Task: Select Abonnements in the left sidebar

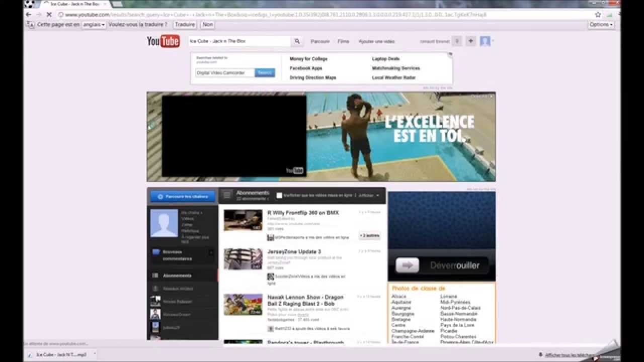Action: click(178, 276)
